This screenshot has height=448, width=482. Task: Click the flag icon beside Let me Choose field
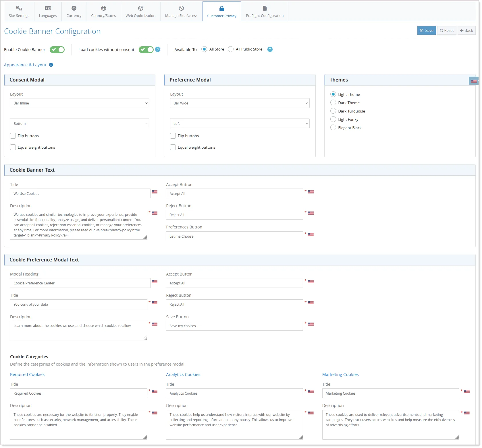point(311,234)
